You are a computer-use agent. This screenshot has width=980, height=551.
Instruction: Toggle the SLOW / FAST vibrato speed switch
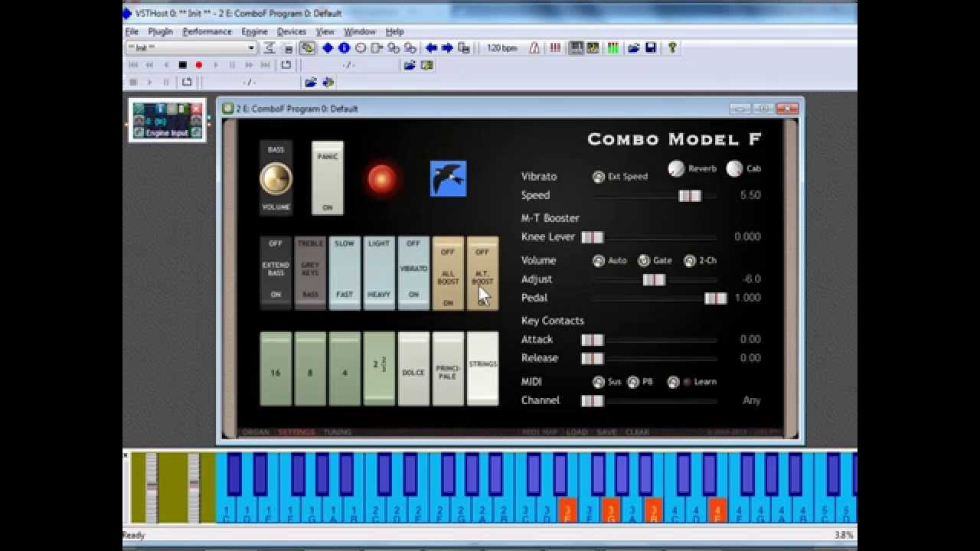(345, 272)
